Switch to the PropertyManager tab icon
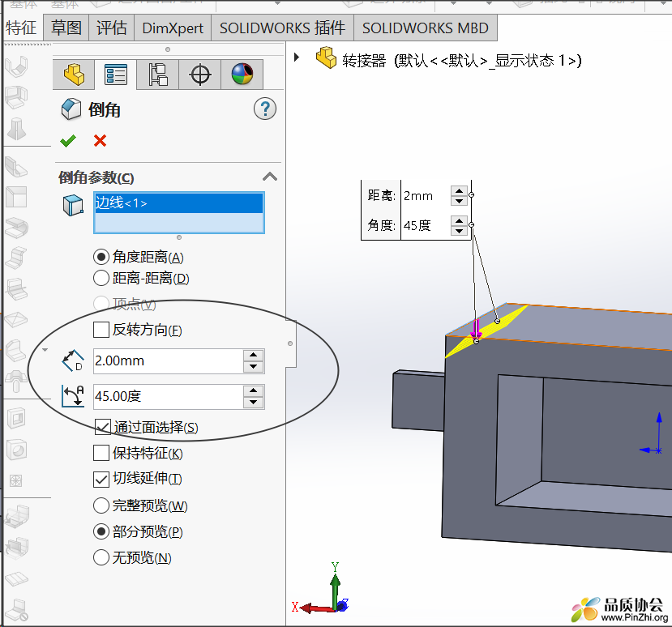 [x=116, y=75]
